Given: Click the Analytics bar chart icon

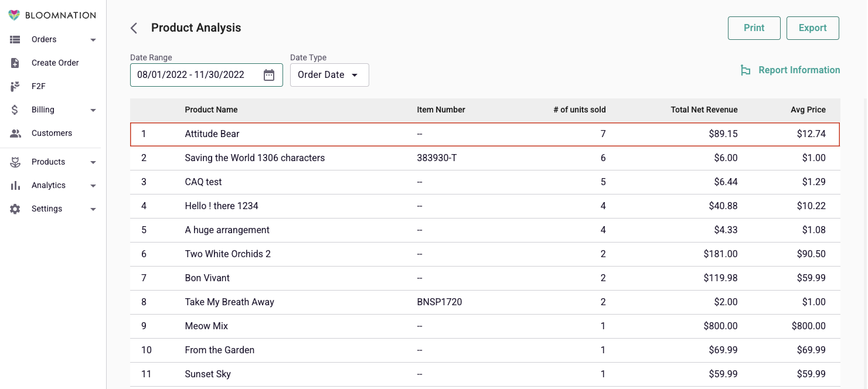Looking at the screenshot, I should click(15, 185).
